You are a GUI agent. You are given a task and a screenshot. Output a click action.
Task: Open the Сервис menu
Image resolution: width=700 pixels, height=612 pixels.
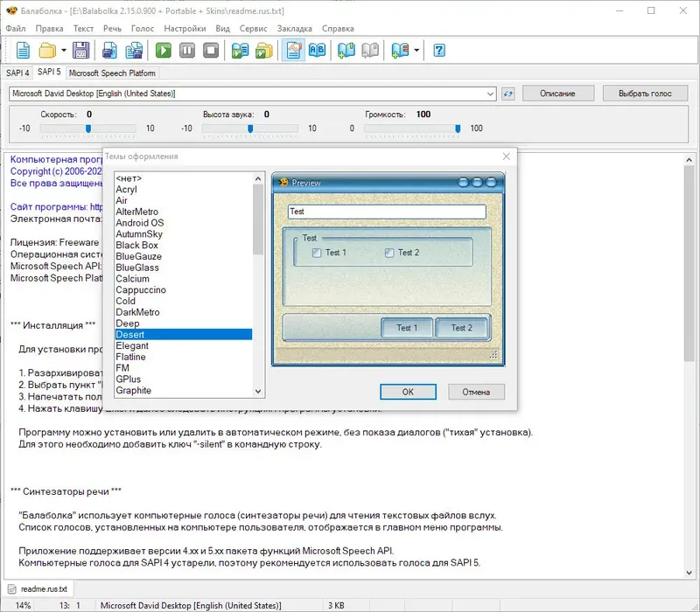[x=253, y=29]
